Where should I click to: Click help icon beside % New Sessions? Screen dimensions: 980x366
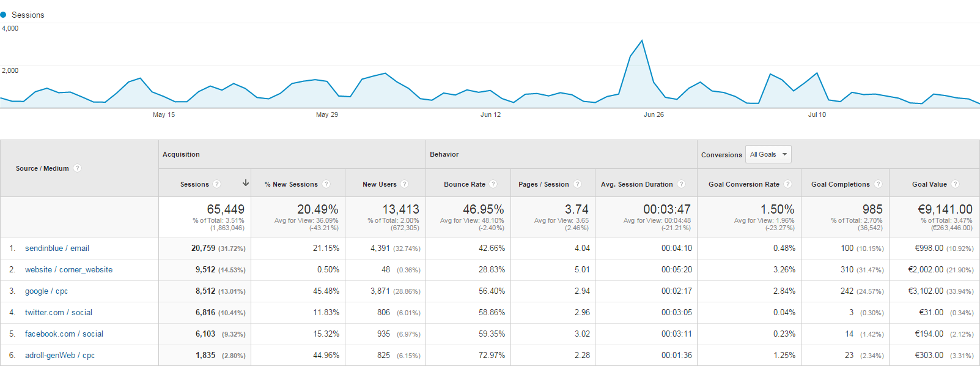(x=326, y=184)
